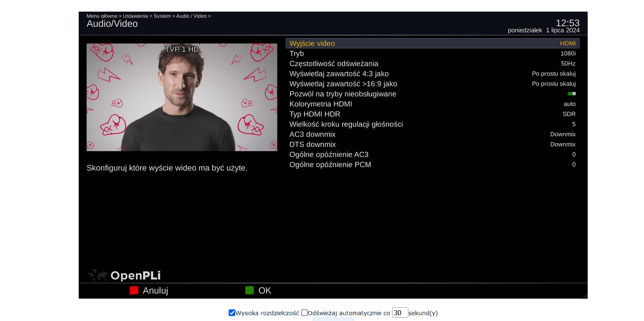This screenshot has width=644, height=321.
Task: Select 'Kolorymetria HDMI' row
Action: 432,104
